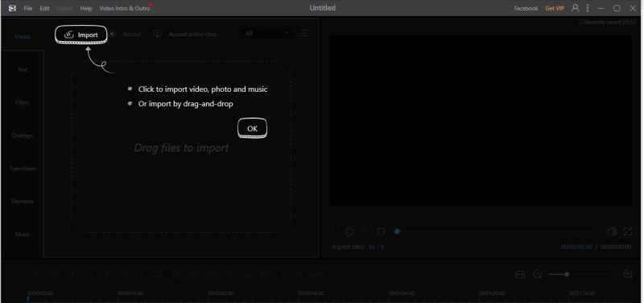Open the media list sort menu icon
This screenshot has width=644, height=303.
(x=303, y=33)
